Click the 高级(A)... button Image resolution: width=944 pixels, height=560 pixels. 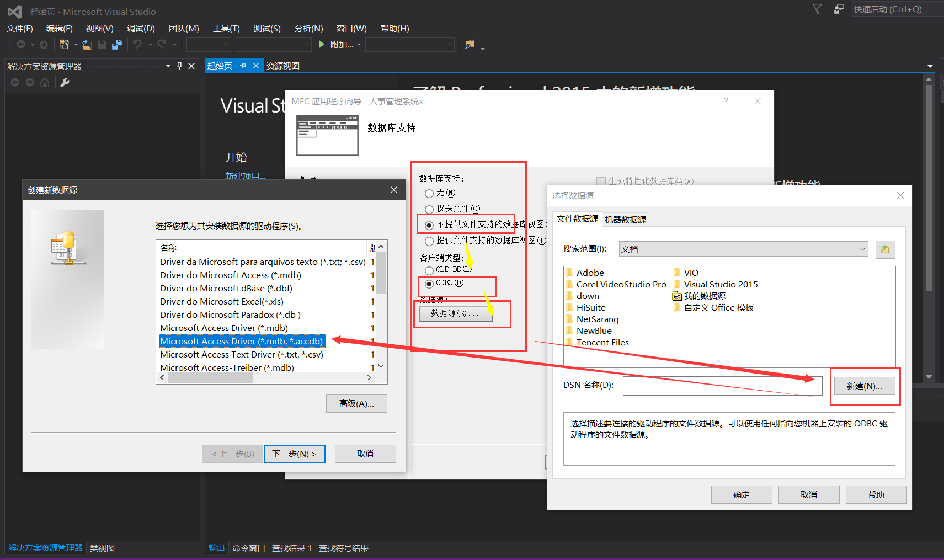click(x=356, y=403)
